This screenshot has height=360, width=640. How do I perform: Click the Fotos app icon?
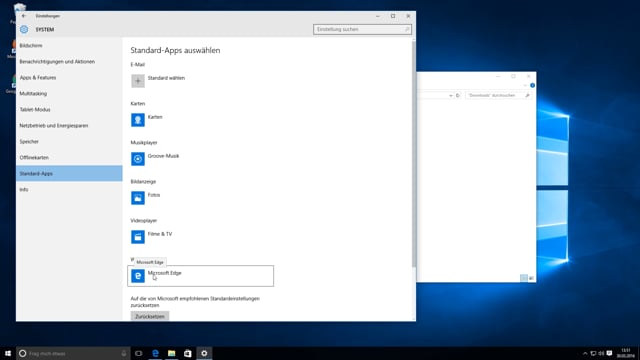coord(138,198)
